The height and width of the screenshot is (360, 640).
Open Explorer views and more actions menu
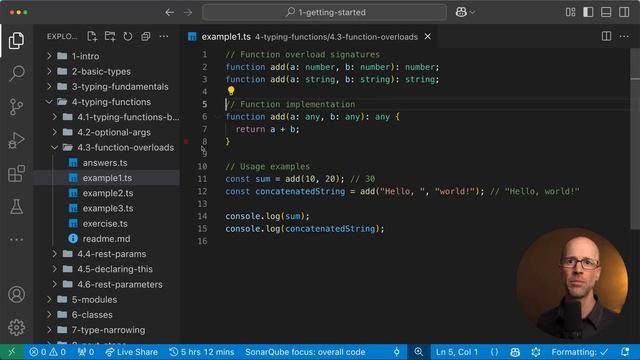[164, 36]
